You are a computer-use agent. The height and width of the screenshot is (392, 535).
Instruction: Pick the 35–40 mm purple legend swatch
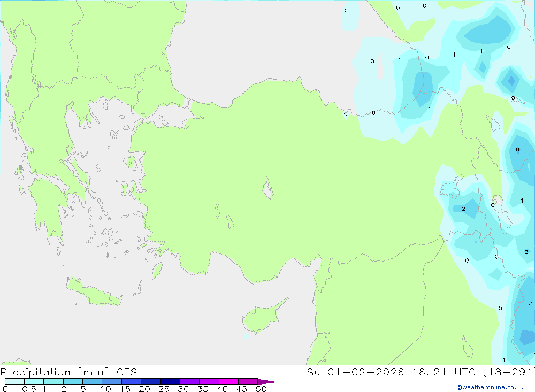(x=209, y=381)
